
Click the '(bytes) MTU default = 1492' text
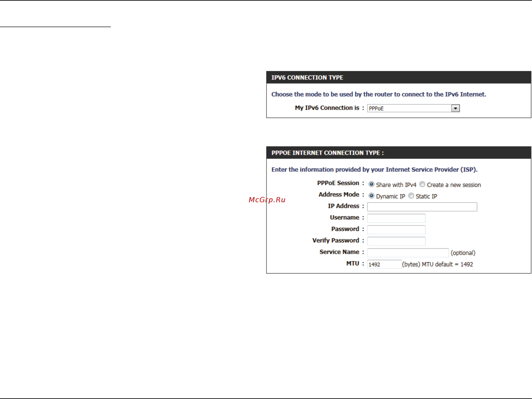click(437, 264)
